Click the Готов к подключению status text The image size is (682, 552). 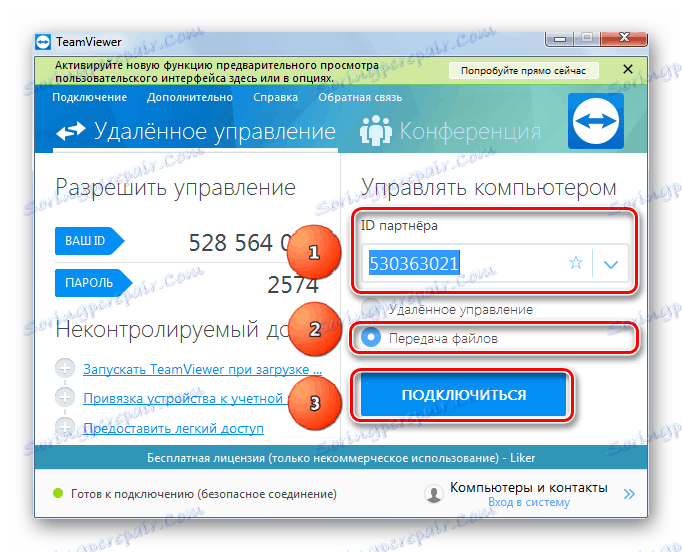pos(204,494)
